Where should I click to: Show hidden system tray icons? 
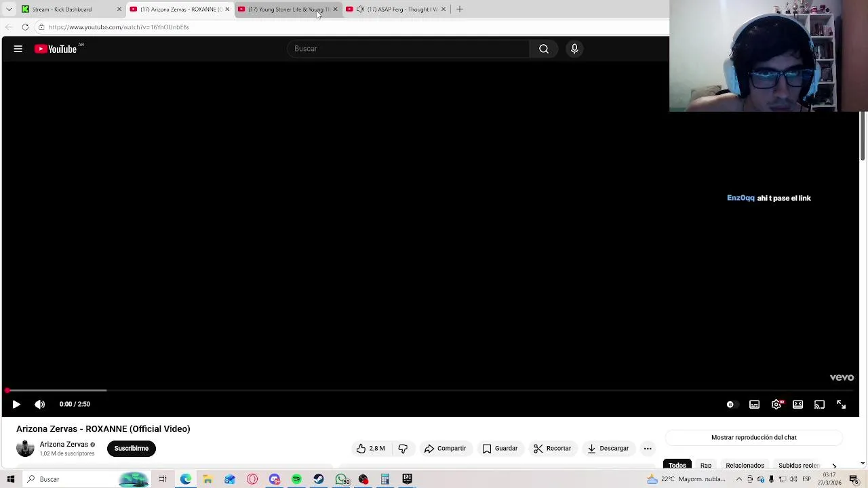tap(739, 479)
